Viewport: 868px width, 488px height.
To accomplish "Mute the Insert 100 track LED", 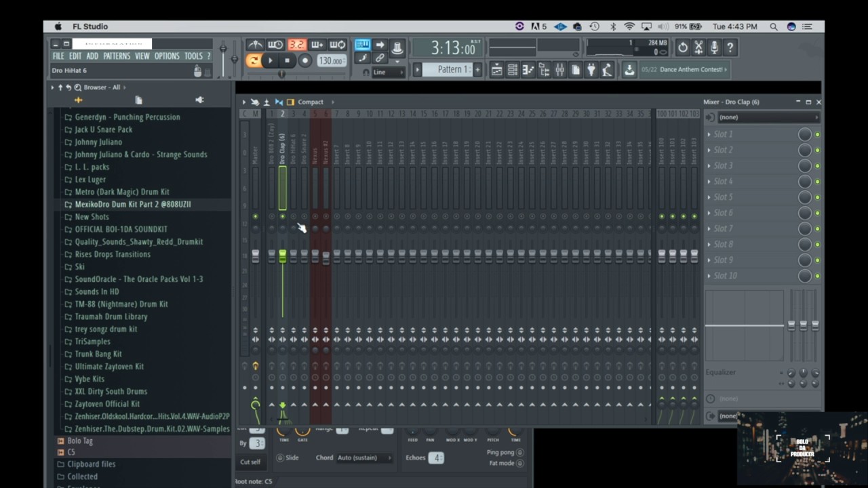I will [662, 216].
